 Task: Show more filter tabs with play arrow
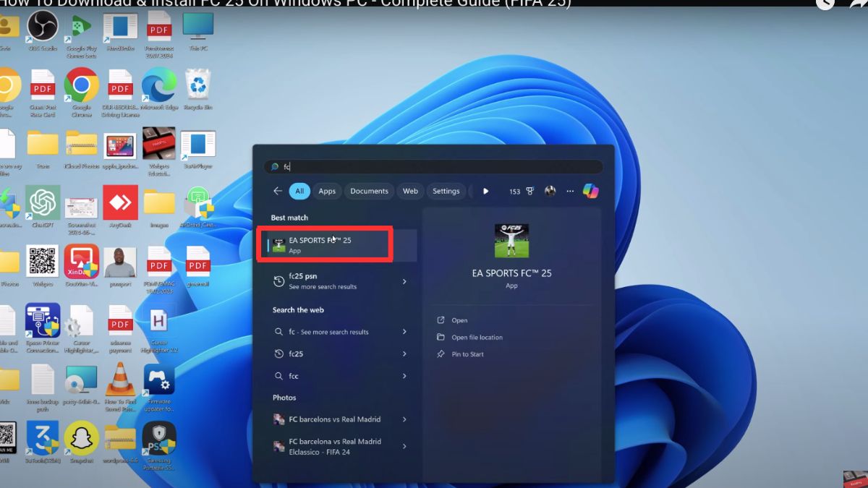click(x=486, y=191)
